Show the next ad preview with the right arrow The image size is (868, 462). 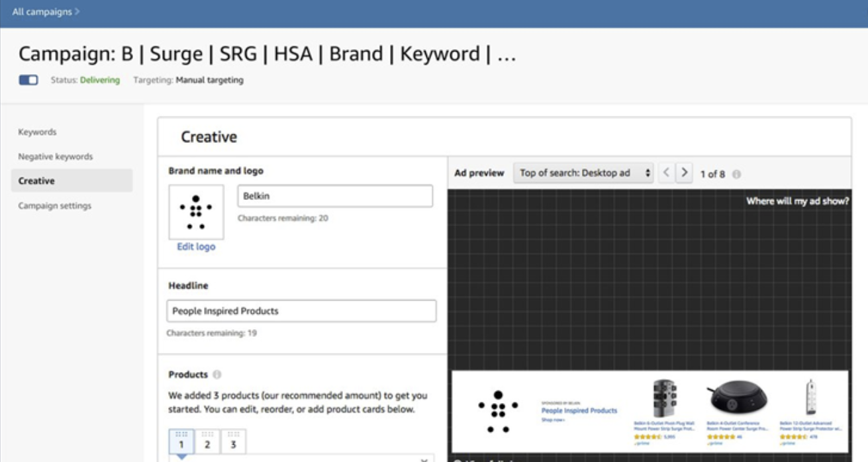coord(685,173)
